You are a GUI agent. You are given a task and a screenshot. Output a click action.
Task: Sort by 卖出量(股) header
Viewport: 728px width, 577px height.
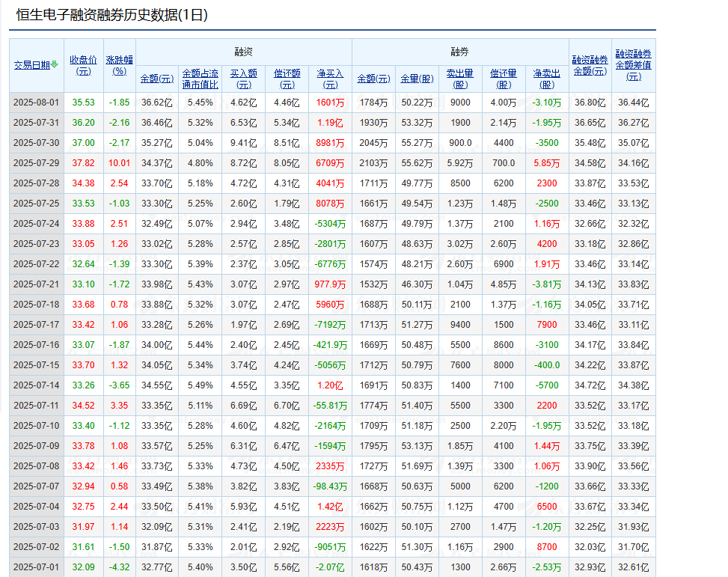pyautogui.click(x=460, y=79)
